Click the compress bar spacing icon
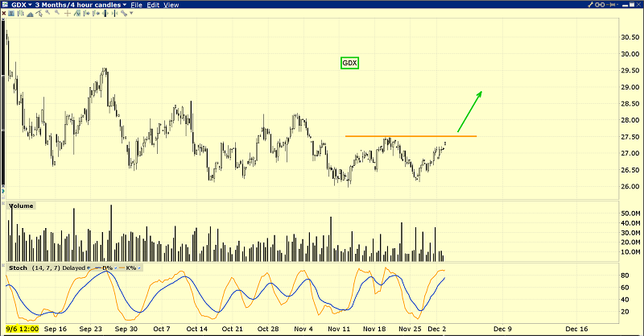This screenshot has width=644, height=336. point(114,13)
